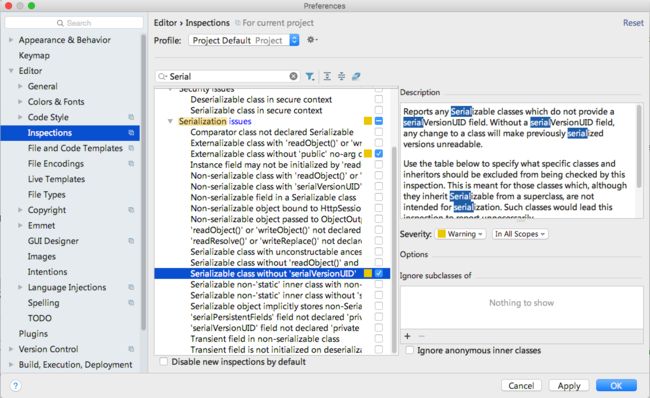Image resolution: width=650 pixels, height=398 pixels.
Task: Expand the Colors & Fonts subsection
Action: pos(20,102)
